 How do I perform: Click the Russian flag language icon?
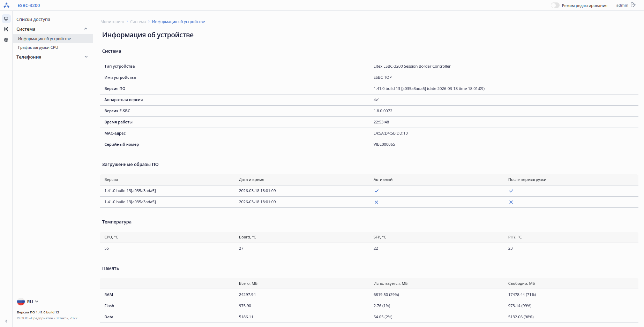[x=21, y=302]
